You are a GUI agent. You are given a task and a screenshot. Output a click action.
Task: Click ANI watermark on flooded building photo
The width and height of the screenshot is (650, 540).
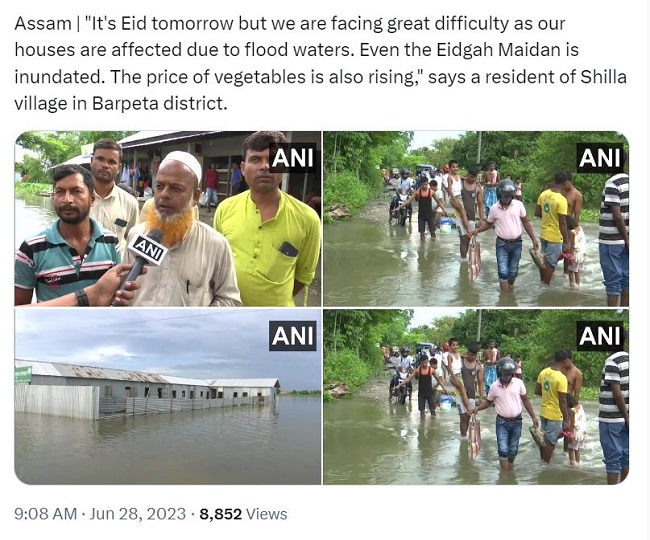(292, 336)
